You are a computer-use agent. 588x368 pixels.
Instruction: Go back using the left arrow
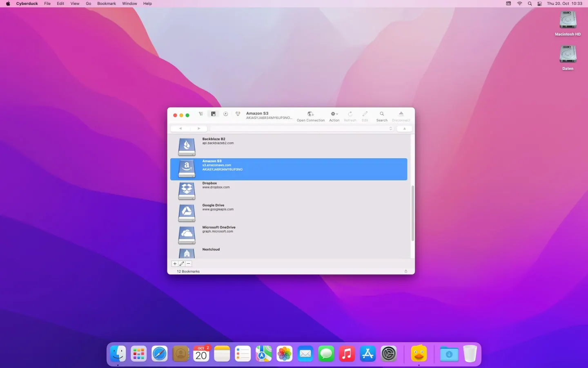click(x=180, y=129)
